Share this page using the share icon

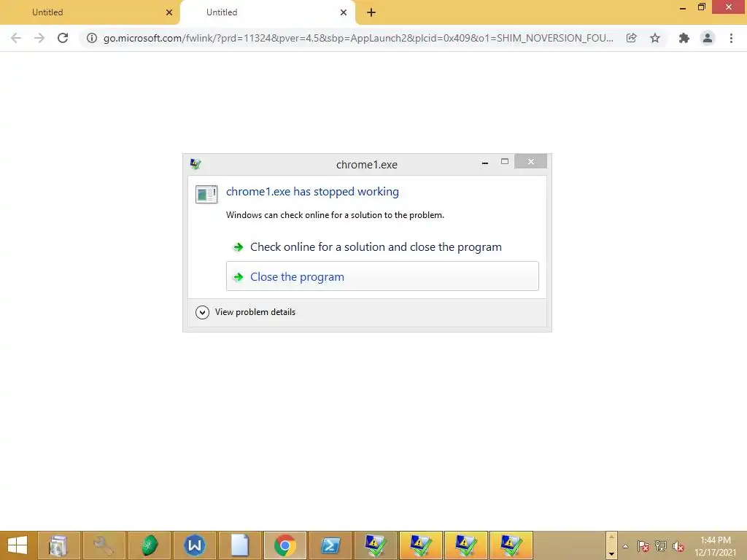point(631,38)
